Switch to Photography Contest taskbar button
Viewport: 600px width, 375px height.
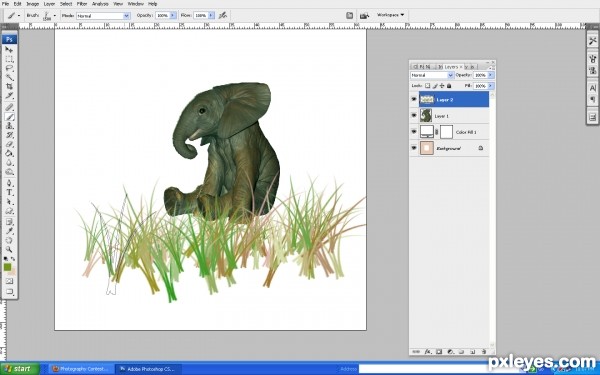tap(81, 369)
